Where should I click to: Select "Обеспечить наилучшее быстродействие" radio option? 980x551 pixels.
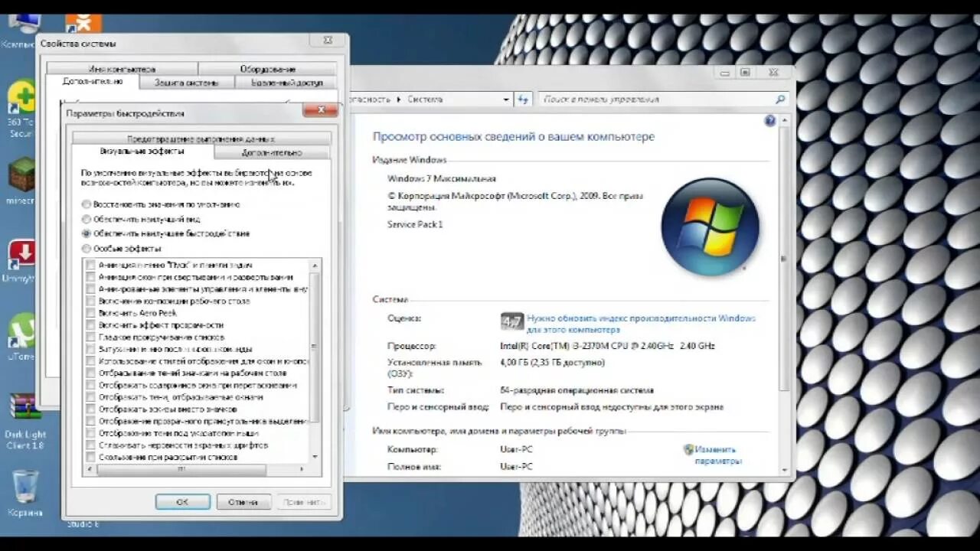[x=87, y=233]
